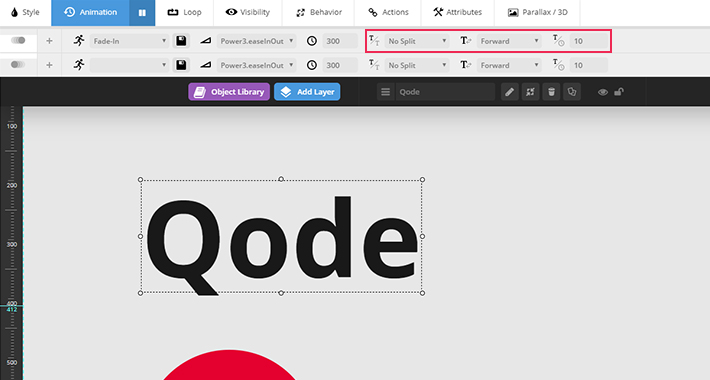Switch to Parallax / 3D tab
This screenshot has height=380, width=710.
pyautogui.click(x=537, y=12)
